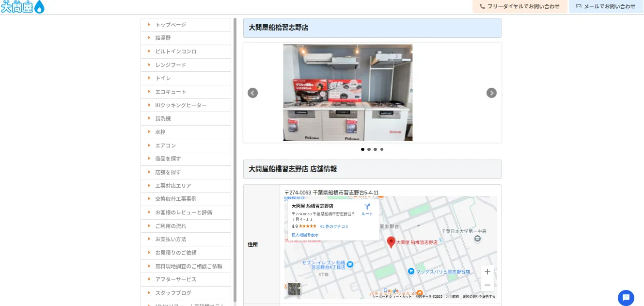Click the セブン-イレブン map marker

350,264
